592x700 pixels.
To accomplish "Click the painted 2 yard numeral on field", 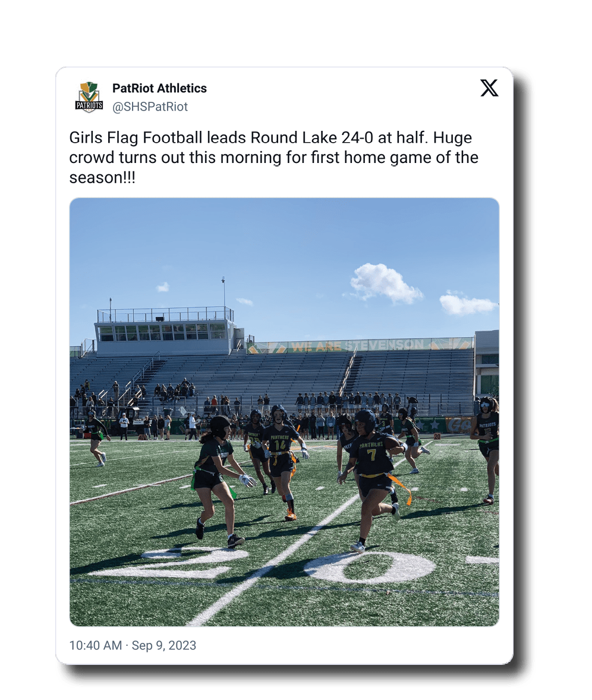I will pyautogui.click(x=169, y=561).
